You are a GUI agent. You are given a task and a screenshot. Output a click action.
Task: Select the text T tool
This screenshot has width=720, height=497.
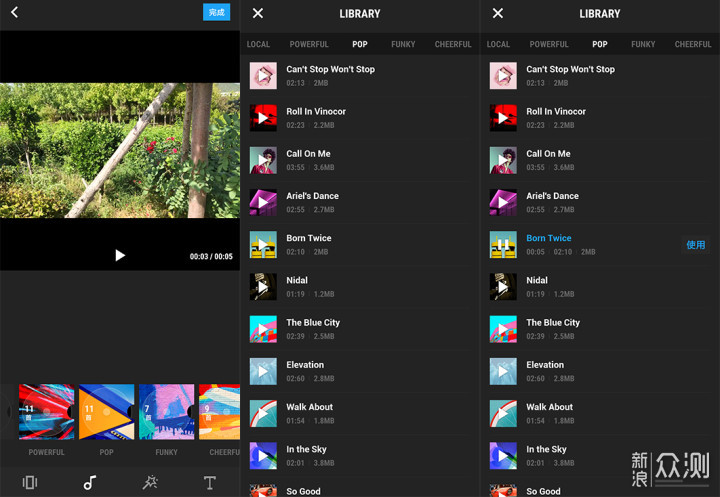210,482
